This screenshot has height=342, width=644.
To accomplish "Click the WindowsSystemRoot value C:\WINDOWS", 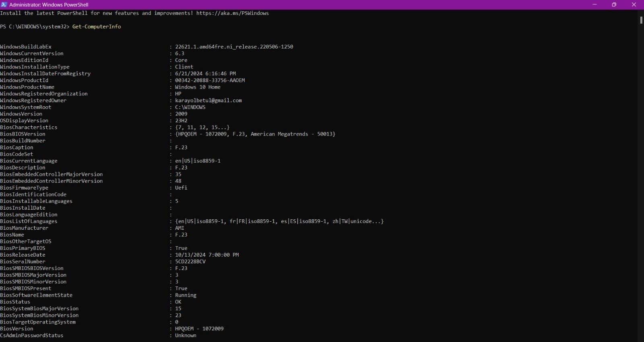I will 190,107.
